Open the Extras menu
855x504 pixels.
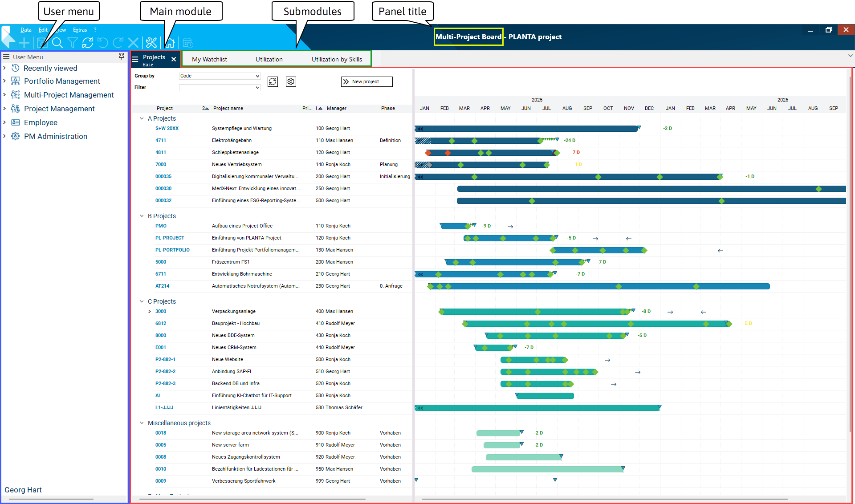click(80, 30)
